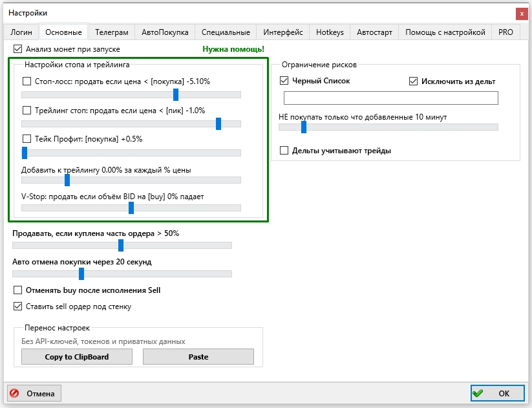Click the Авто отмена покупки slider handle
The height and width of the screenshot is (408, 532).
(81, 274)
